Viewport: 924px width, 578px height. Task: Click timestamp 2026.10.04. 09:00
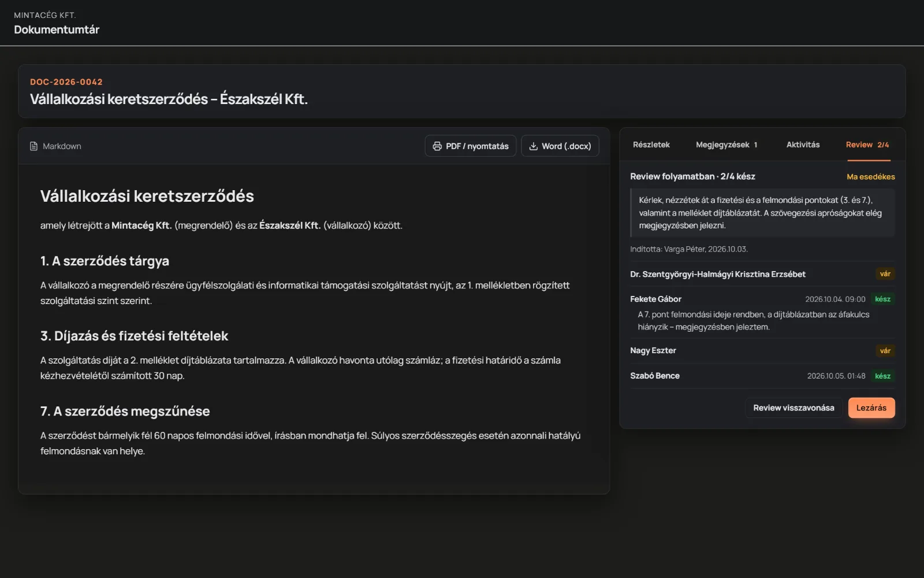click(835, 299)
